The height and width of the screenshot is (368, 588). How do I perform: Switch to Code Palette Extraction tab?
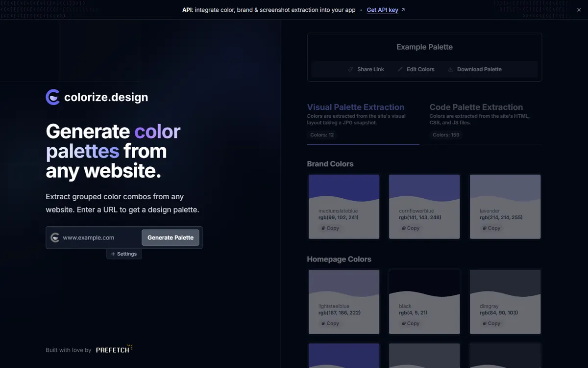(x=486, y=123)
